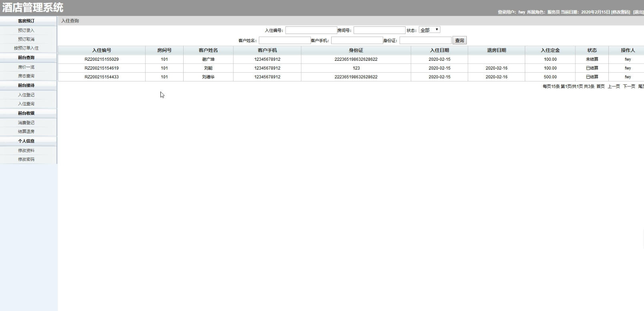Image resolution: width=644 pixels, height=311 pixels.
Task: Focus the 身份证 search field
Action: tap(425, 40)
